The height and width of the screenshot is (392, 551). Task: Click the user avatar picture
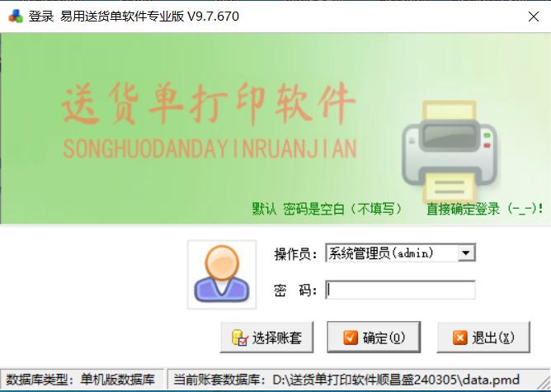click(x=222, y=275)
